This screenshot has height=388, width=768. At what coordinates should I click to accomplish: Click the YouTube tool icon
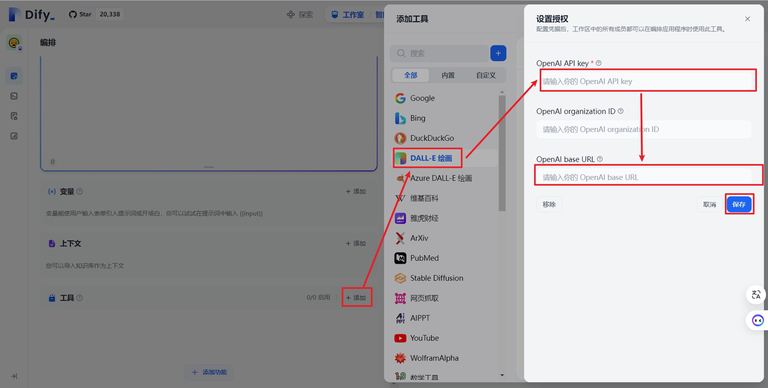400,338
